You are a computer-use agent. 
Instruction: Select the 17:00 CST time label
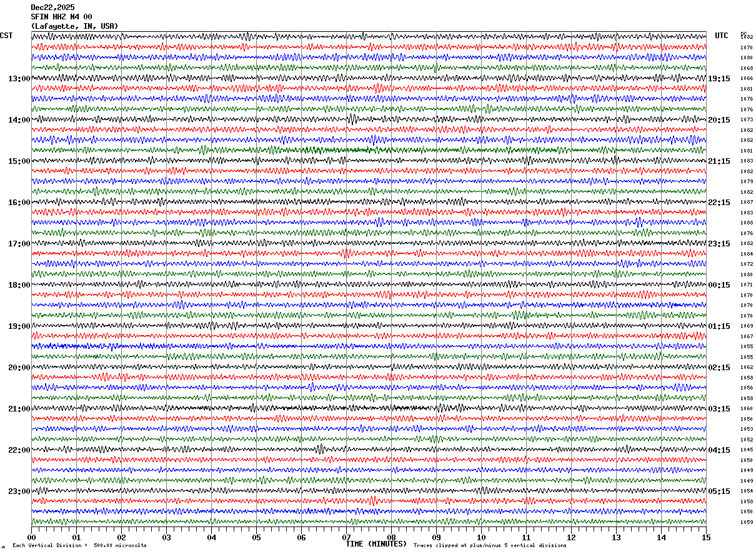[19, 244]
